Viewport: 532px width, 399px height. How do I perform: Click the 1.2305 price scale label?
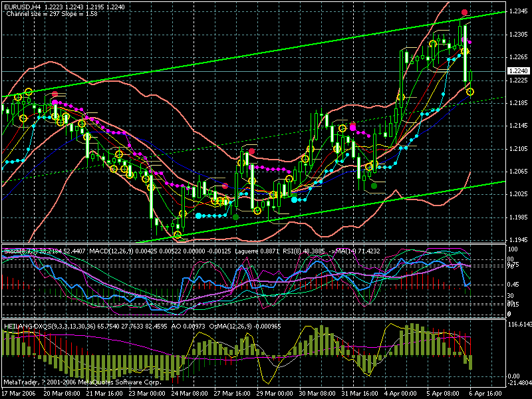(518, 35)
